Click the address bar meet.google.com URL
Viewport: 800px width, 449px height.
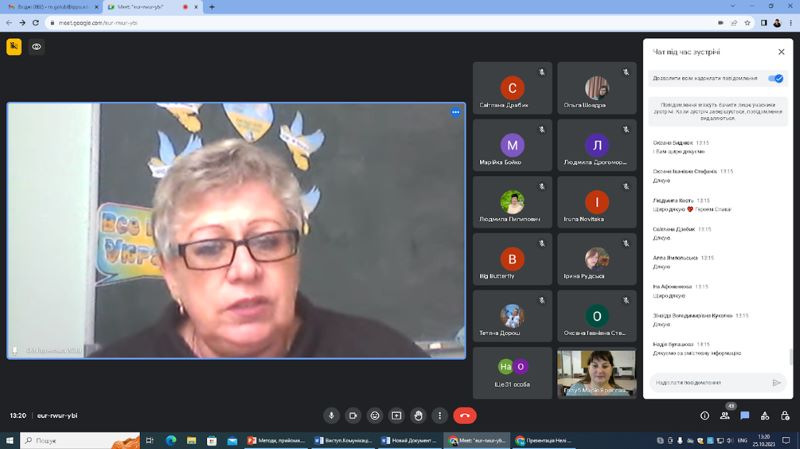pyautogui.click(x=98, y=23)
